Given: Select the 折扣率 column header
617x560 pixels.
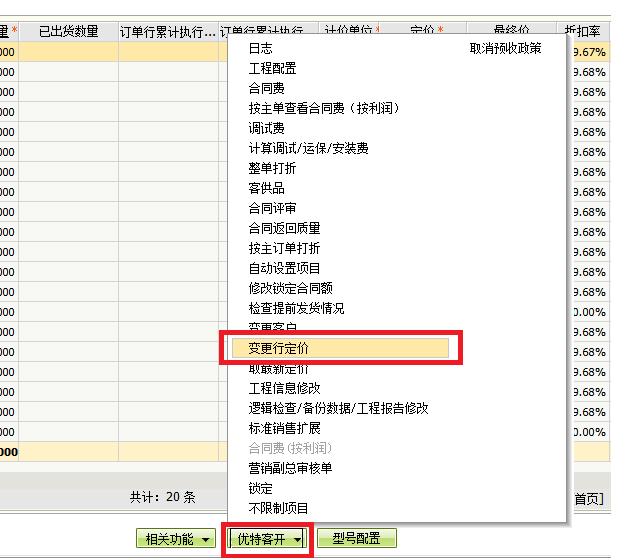Looking at the screenshot, I should pyautogui.click(x=584, y=31).
